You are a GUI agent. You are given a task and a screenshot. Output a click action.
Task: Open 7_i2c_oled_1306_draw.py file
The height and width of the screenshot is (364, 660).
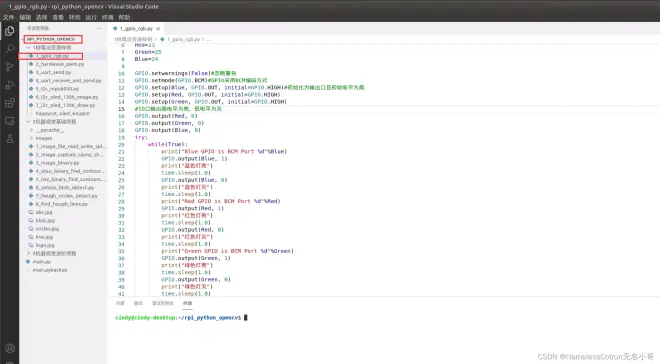(65, 105)
